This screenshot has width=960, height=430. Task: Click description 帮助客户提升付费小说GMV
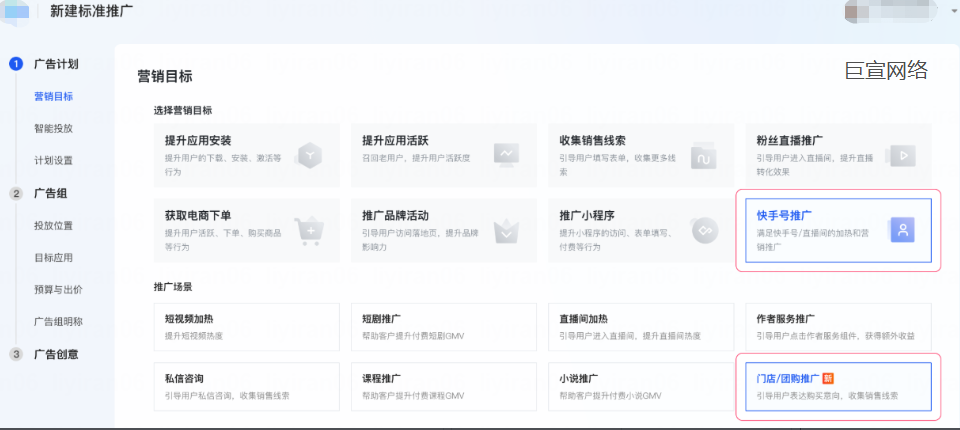point(608,396)
